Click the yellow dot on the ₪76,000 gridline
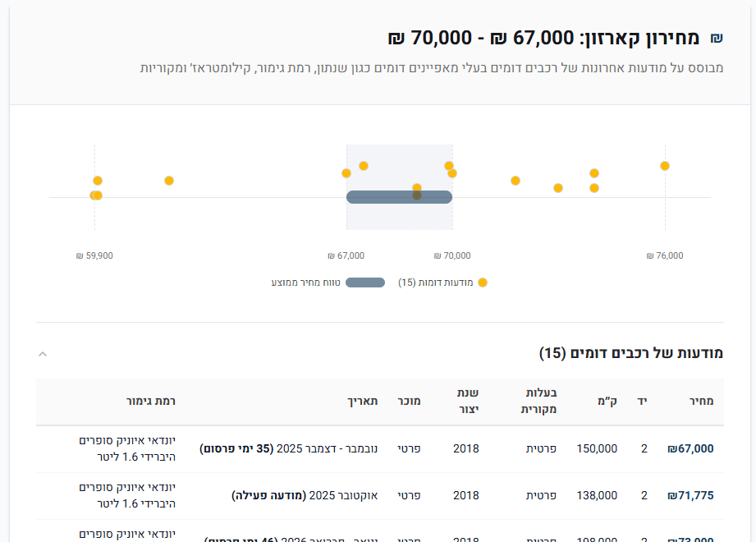Screen dimensions: 756x542 (665, 166)
